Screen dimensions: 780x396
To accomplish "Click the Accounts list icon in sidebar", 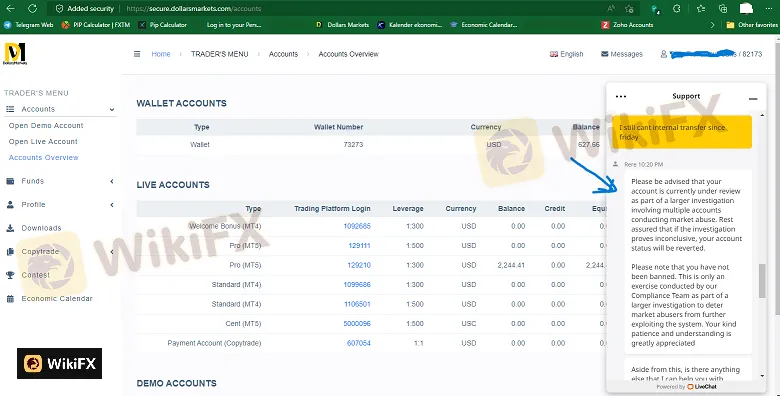I will pyautogui.click(x=10, y=109).
